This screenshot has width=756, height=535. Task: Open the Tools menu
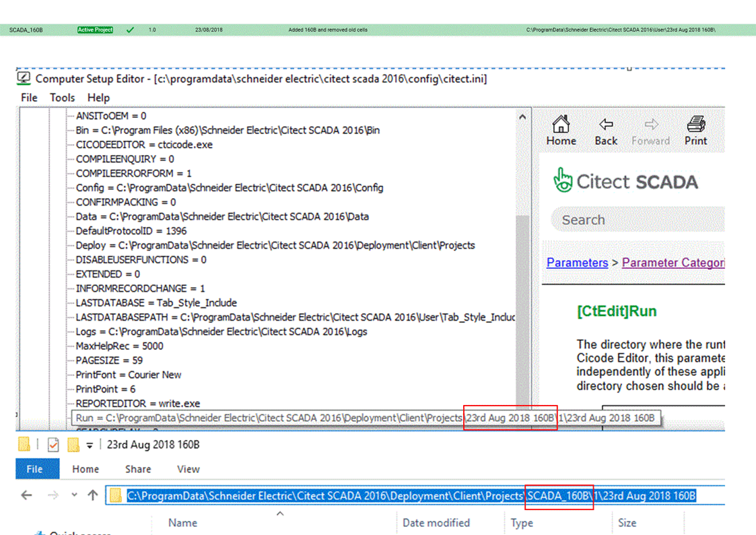pyautogui.click(x=62, y=98)
